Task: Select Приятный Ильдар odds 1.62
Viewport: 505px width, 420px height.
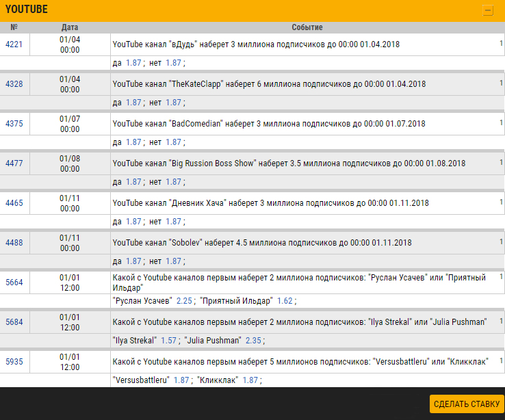Action: [285, 301]
